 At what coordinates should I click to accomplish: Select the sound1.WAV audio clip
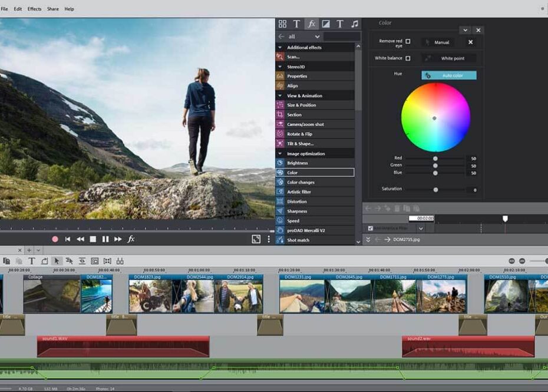click(x=123, y=347)
